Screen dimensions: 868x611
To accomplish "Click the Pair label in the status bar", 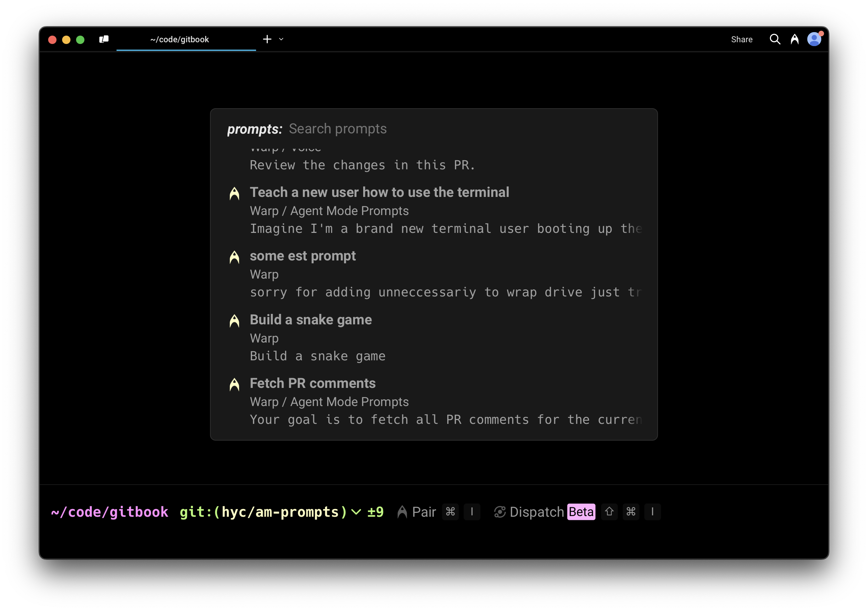I will pyautogui.click(x=424, y=511).
